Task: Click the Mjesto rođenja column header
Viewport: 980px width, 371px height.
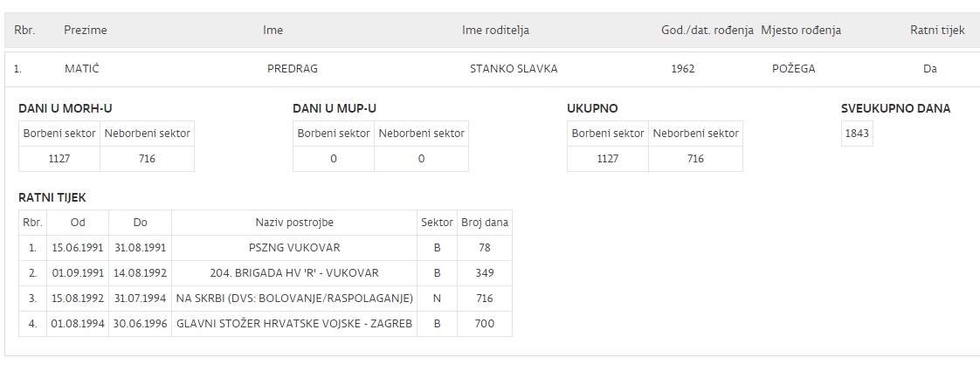Action: 801,31
